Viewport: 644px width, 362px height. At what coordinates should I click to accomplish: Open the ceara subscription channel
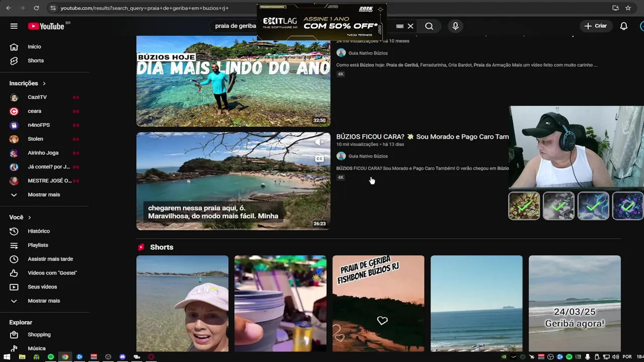(35, 111)
